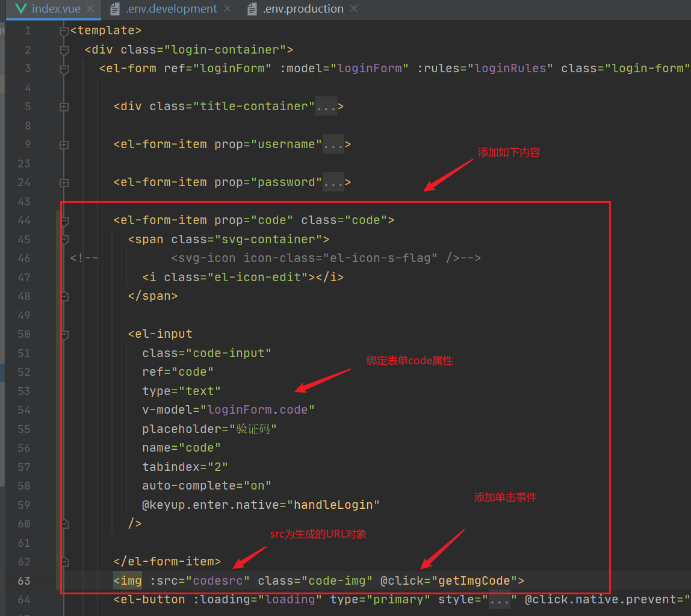Click line number 54 in the gutter

coord(24,410)
